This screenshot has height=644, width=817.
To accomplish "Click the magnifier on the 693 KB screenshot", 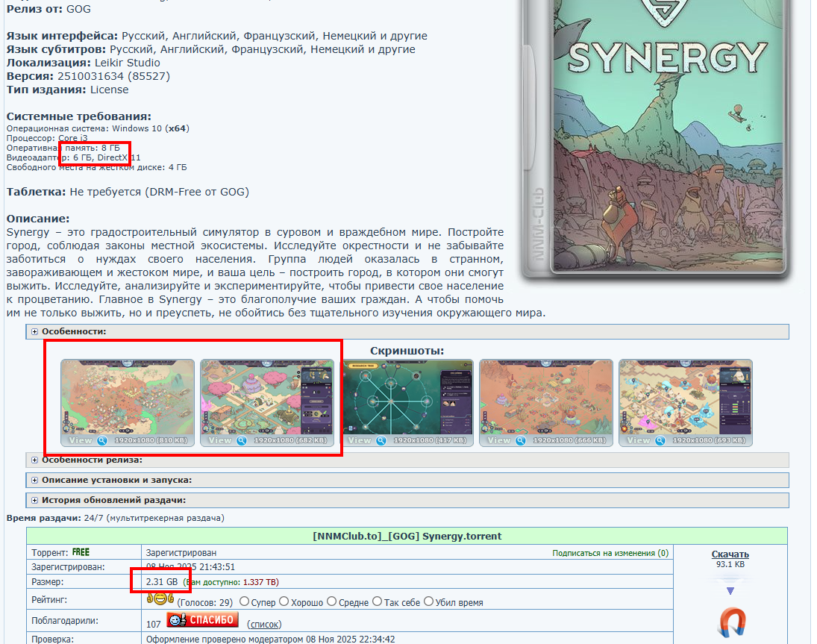I will pos(660,440).
